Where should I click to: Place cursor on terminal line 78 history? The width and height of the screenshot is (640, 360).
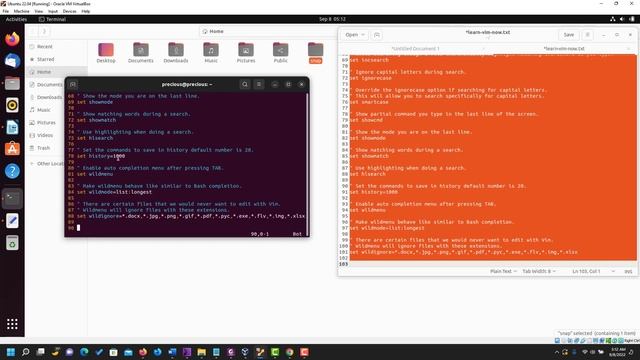click(100, 156)
